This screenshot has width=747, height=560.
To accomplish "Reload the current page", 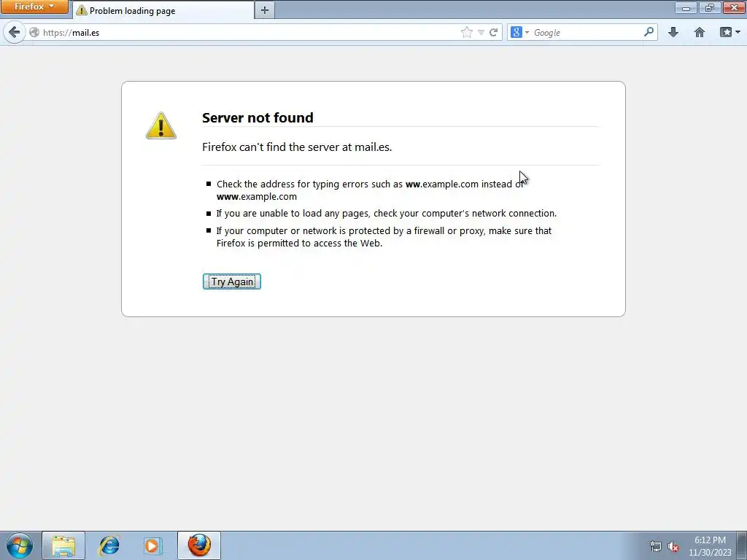I will [x=494, y=32].
